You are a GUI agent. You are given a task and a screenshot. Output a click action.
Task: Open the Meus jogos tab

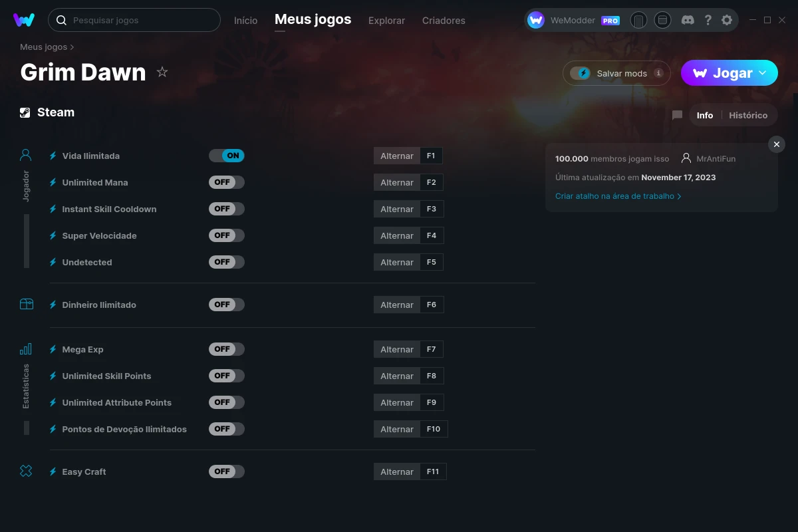pyautogui.click(x=313, y=19)
